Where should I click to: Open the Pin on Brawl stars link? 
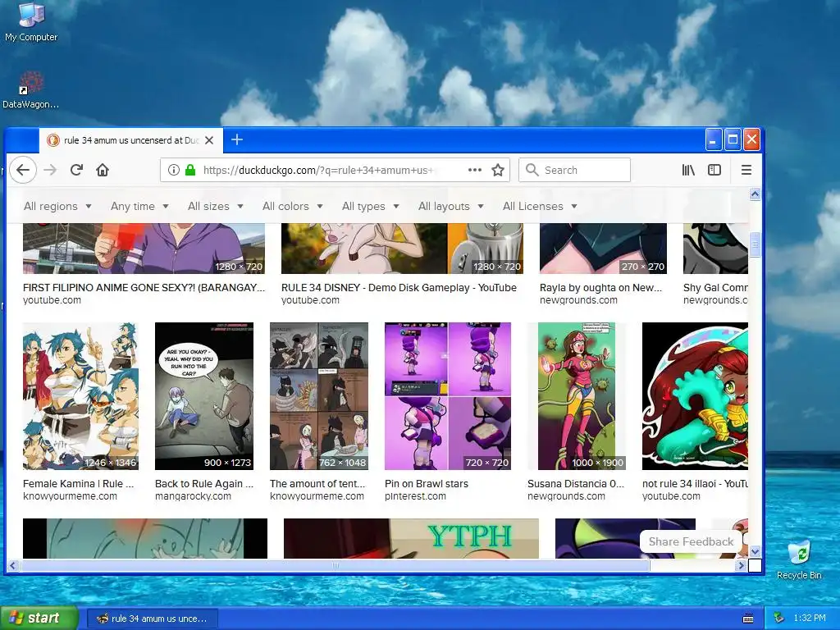coord(426,484)
